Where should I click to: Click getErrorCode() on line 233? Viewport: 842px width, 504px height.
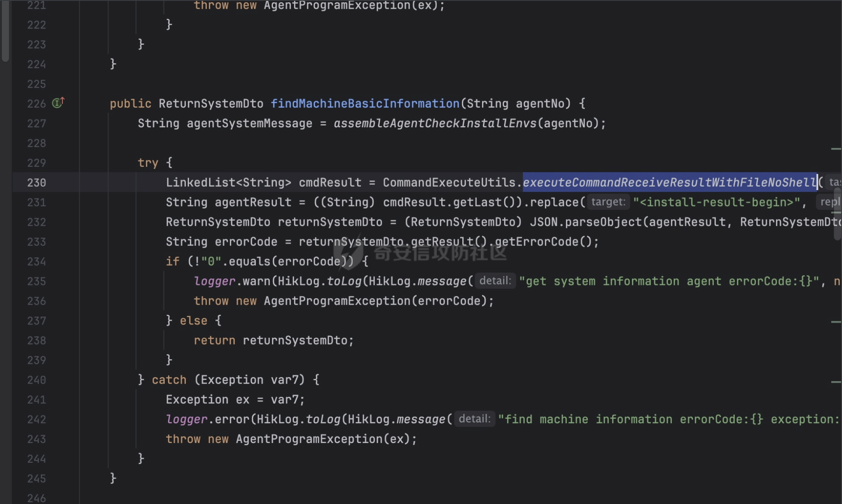click(x=544, y=242)
